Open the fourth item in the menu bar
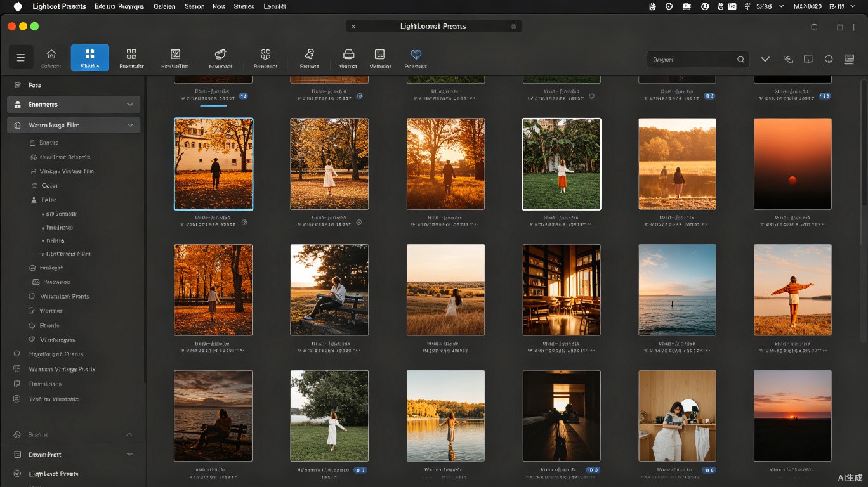Image resolution: width=868 pixels, height=487 pixels. [x=194, y=6]
